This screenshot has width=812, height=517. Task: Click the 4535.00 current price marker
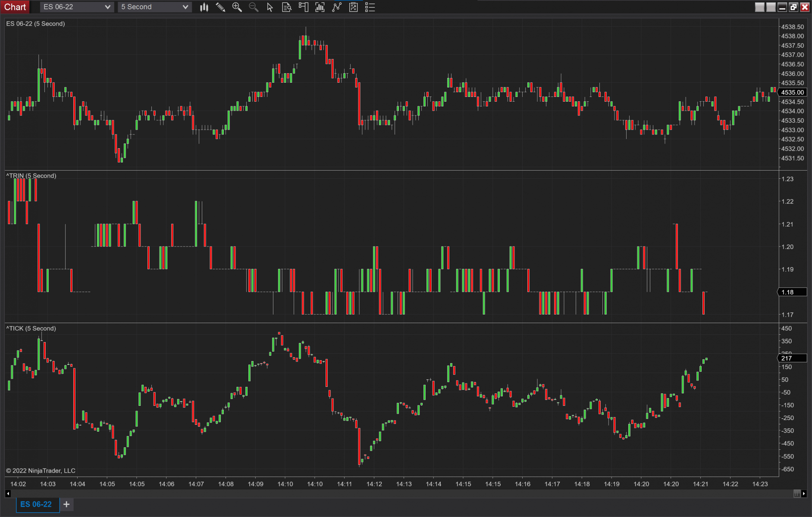793,92
